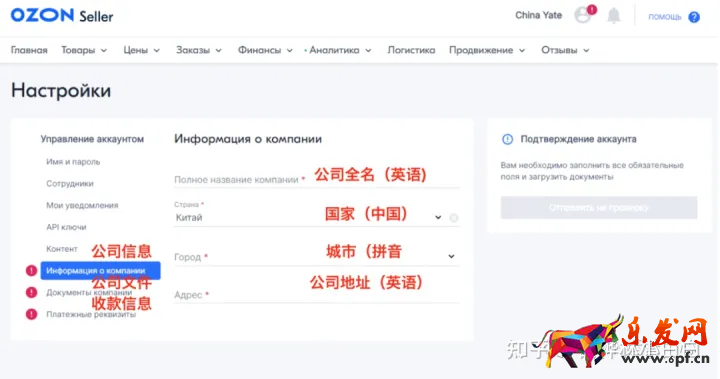The width and height of the screenshot is (720, 379).
Task: Open Контент settings section
Action: click(62, 249)
